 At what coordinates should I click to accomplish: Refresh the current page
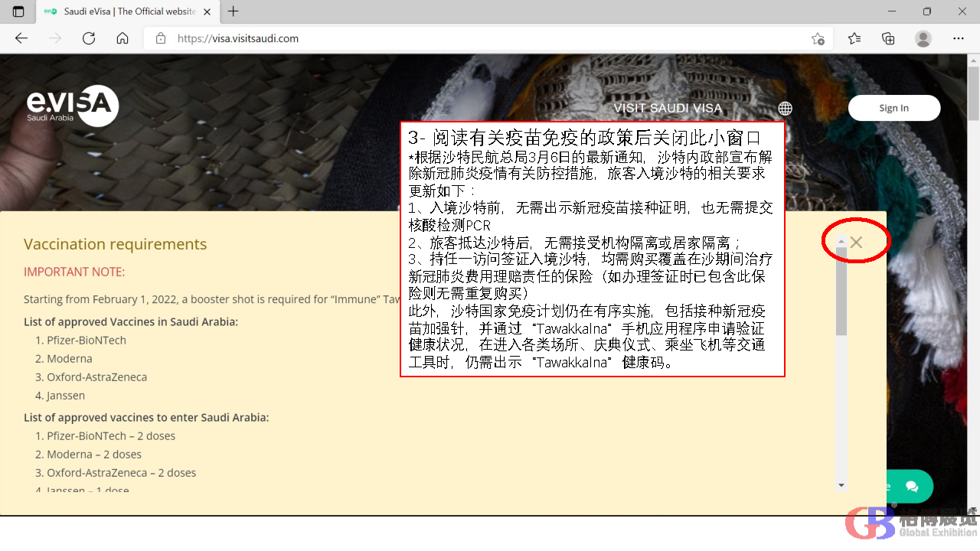tap(89, 38)
